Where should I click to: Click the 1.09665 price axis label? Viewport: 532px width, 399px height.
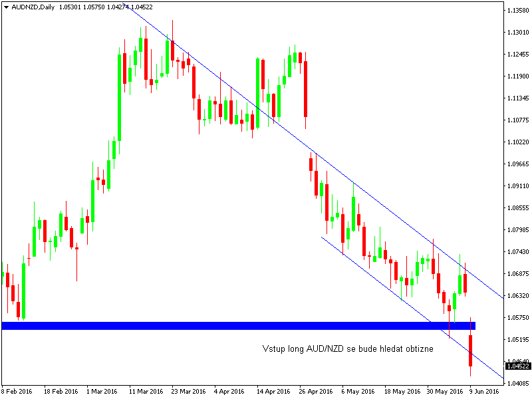click(518, 164)
